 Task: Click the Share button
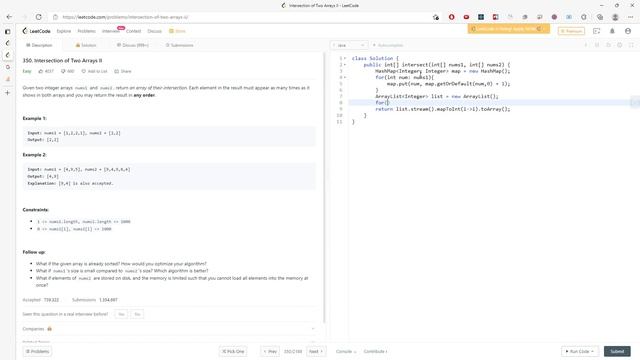coord(123,71)
